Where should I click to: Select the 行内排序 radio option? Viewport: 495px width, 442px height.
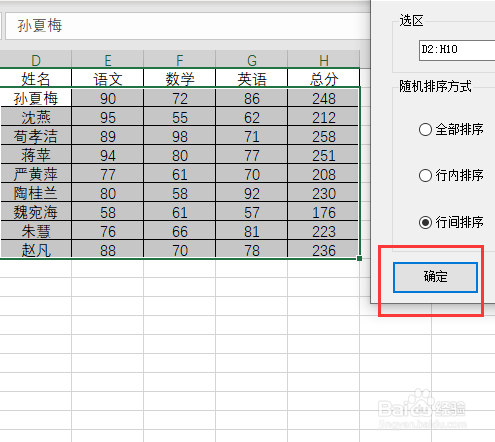(451, 175)
